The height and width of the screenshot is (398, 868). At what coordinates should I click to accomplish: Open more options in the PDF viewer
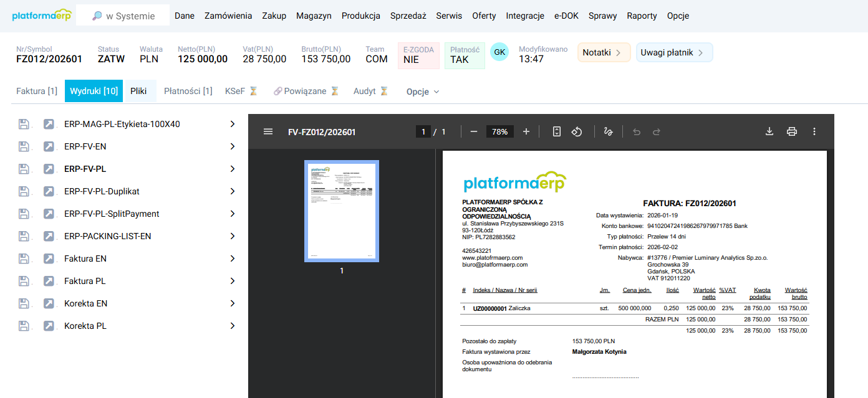tap(814, 131)
